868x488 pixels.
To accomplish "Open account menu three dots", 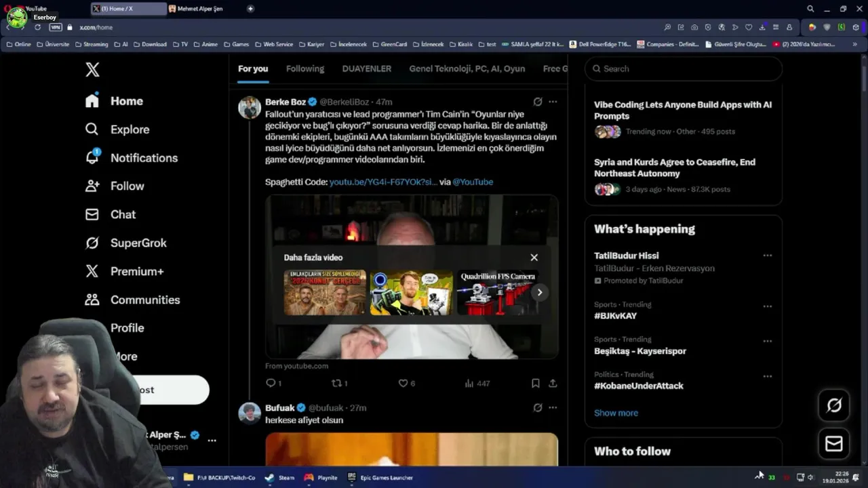I will pos(212,441).
